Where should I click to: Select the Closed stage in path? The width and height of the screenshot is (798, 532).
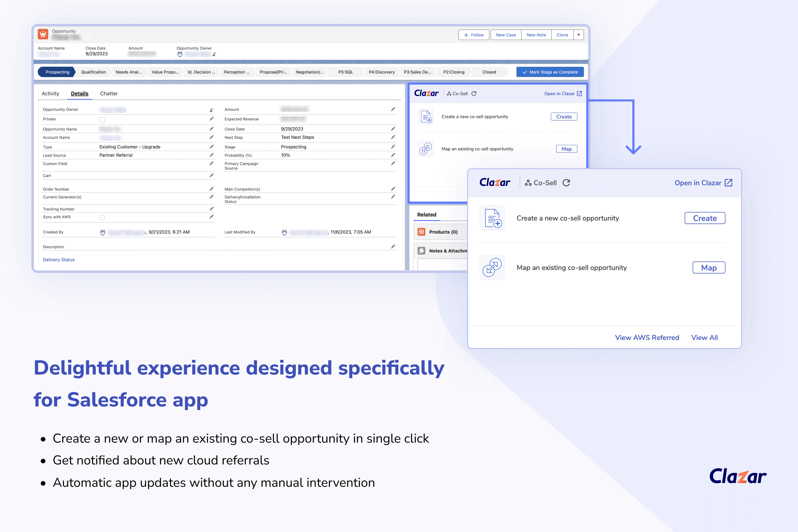[489, 72]
